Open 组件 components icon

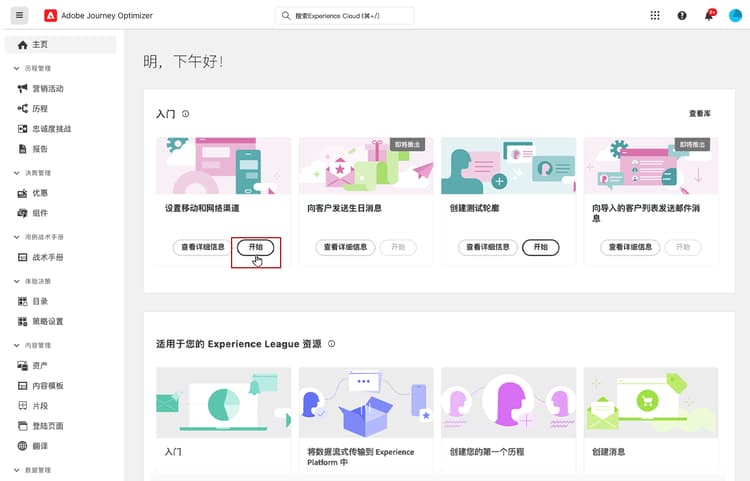point(22,213)
